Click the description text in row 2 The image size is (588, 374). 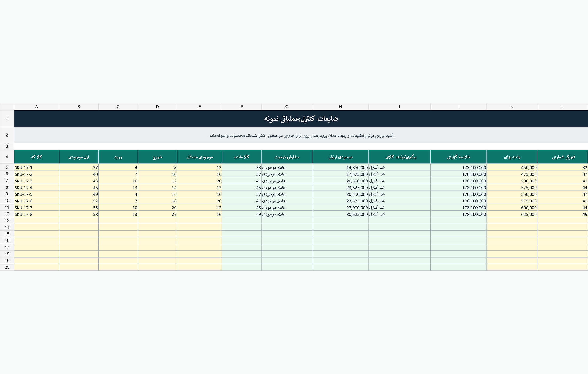tap(301, 135)
